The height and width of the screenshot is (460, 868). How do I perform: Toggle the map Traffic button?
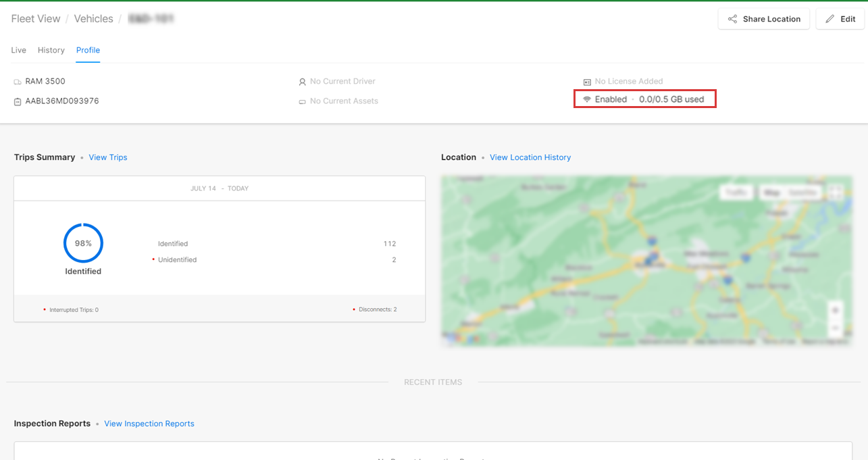736,193
